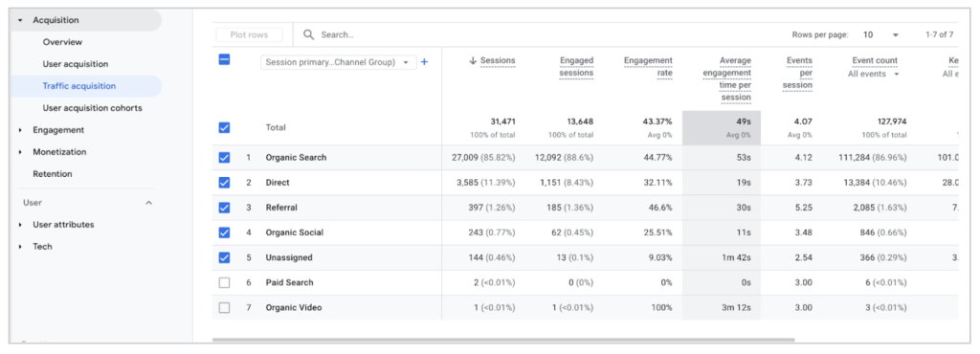
Task: Collapse the User group chevron
Action: [x=148, y=202]
